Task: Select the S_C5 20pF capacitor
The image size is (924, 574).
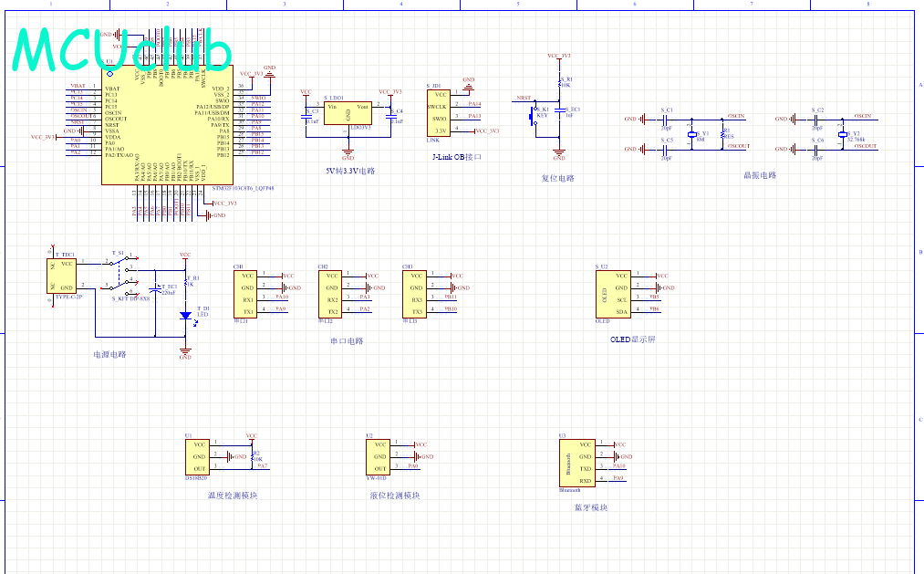Action: (x=665, y=150)
